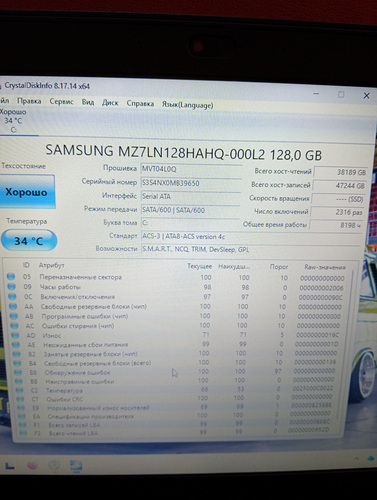Open the Язык(Language) menu

[187, 105]
